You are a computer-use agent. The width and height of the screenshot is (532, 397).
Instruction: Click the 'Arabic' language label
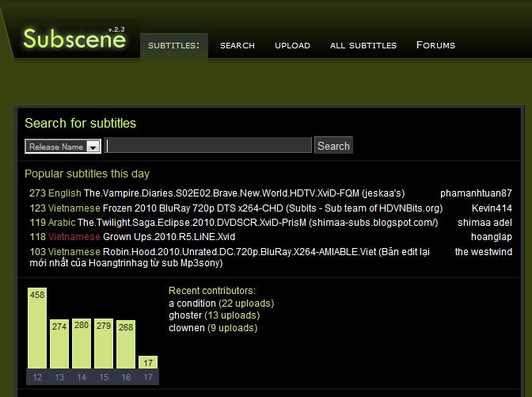[62, 223]
